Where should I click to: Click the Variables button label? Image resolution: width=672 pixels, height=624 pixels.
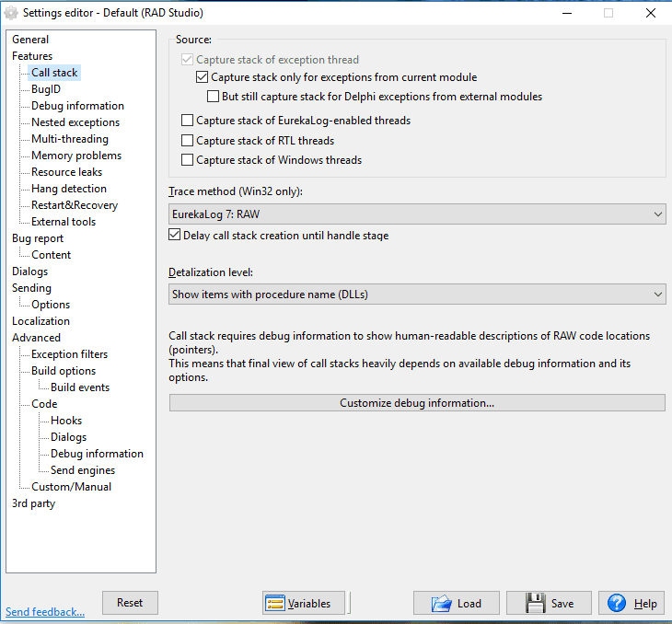[309, 604]
